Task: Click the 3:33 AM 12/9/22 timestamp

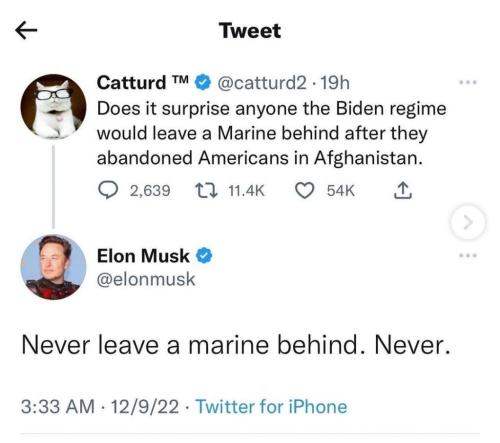Action: [100, 407]
